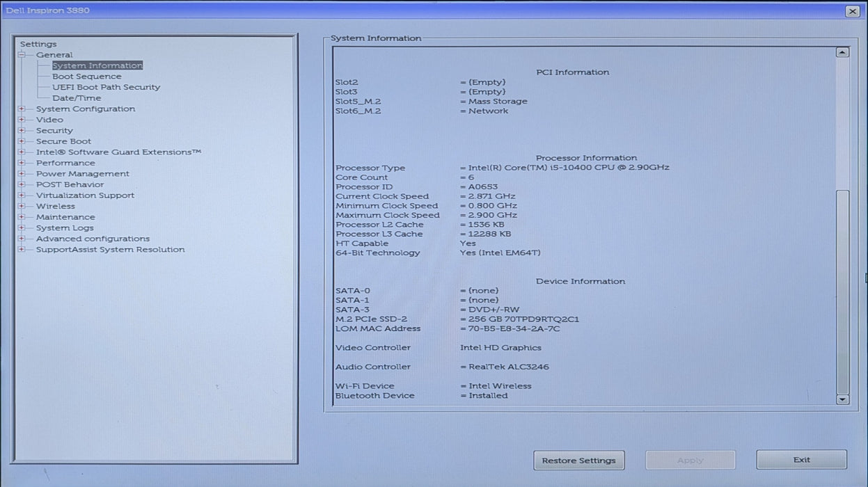Image resolution: width=868 pixels, height=487 pixels.
Task: Select the Video category label
Action: pyautogui.click(x=49, y=120)
